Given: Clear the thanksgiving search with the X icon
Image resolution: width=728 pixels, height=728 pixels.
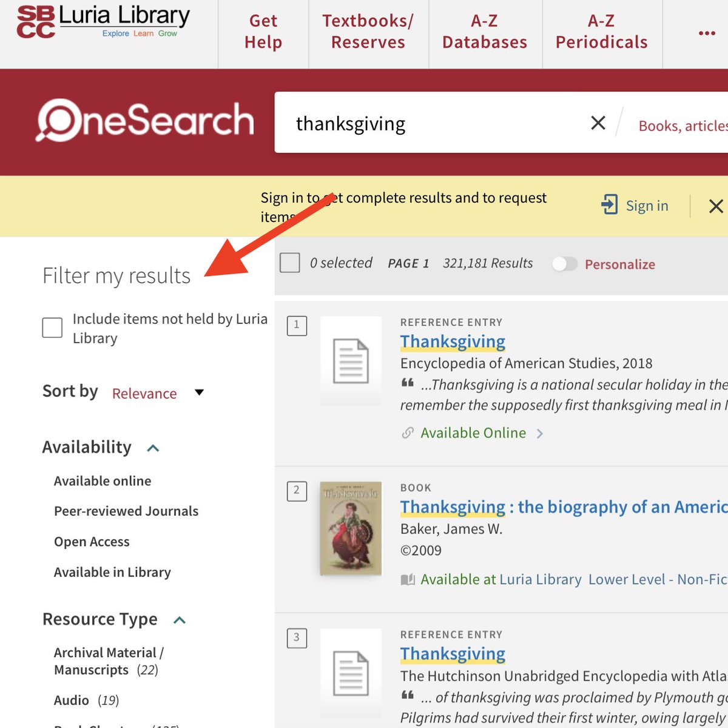Looking at the screenshot, I should [x=598, y=123].
